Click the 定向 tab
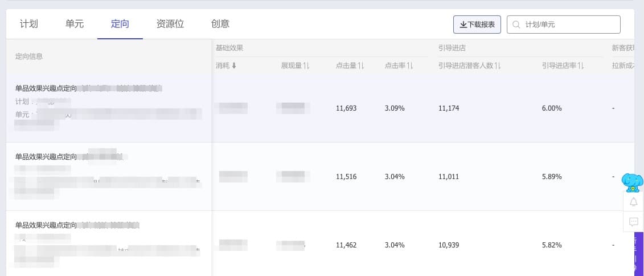 pyautogui.click(x=120, y=24)
